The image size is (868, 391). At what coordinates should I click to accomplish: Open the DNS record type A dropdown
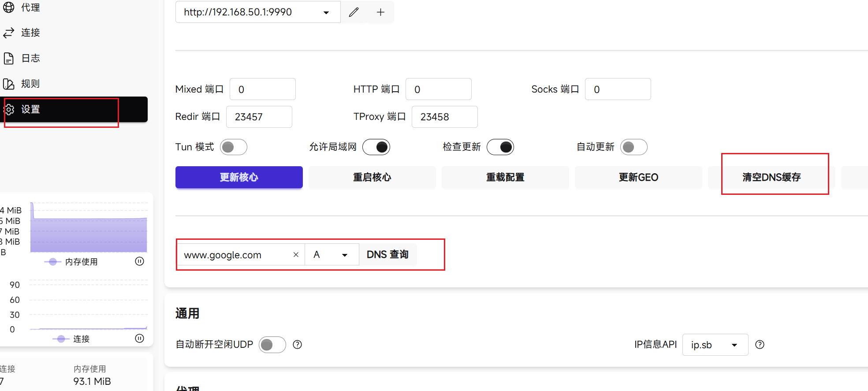coord(332,255)
